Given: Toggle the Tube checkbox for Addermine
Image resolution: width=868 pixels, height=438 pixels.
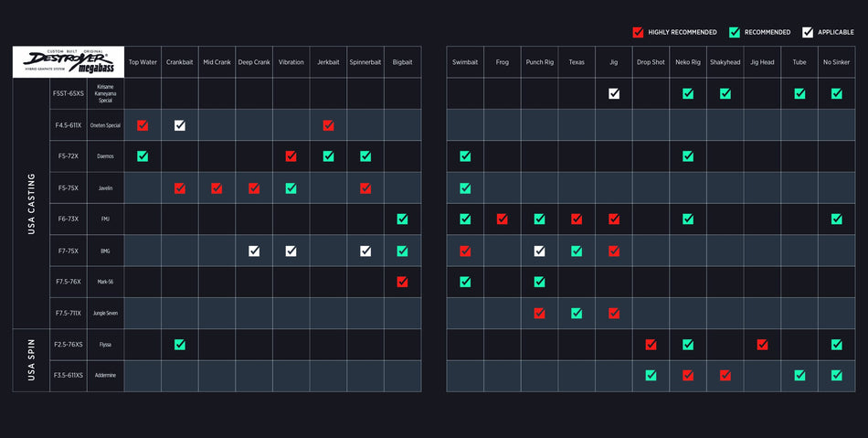Looking at the screenshot, I should 799,376.
